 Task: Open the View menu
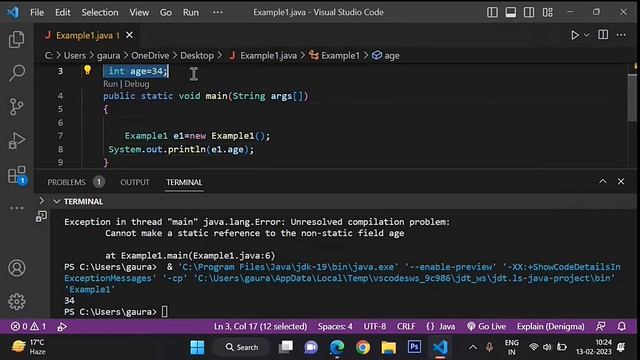[139, 12]
